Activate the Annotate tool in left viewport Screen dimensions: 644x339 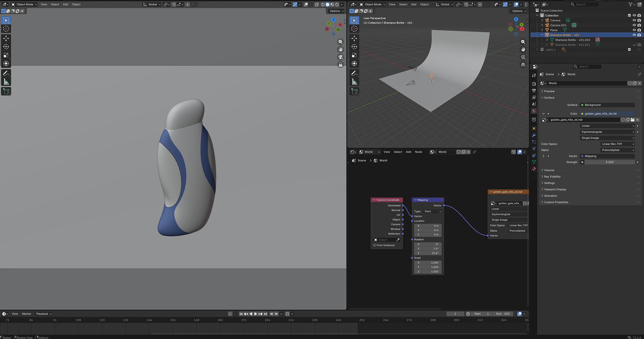6,73
